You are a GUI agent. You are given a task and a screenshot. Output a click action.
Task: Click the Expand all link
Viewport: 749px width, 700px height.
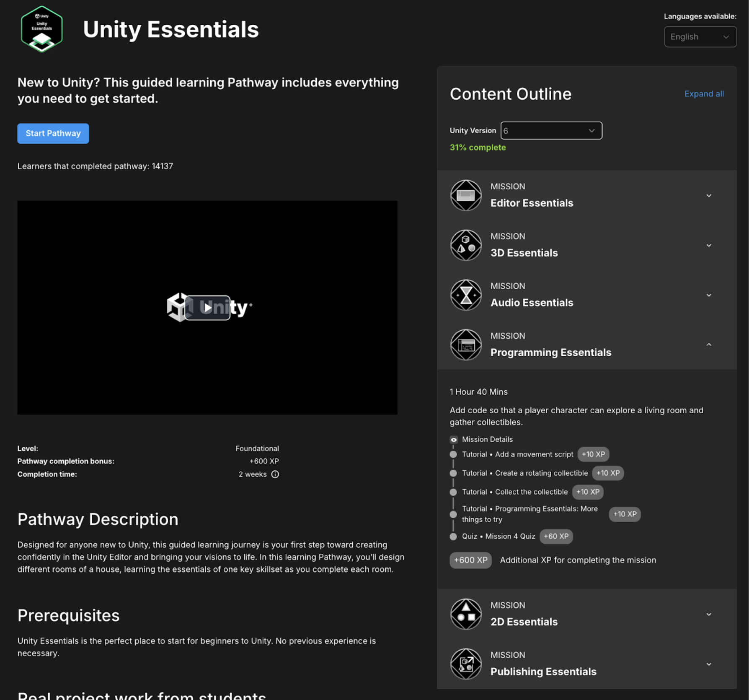pos(704,94)
